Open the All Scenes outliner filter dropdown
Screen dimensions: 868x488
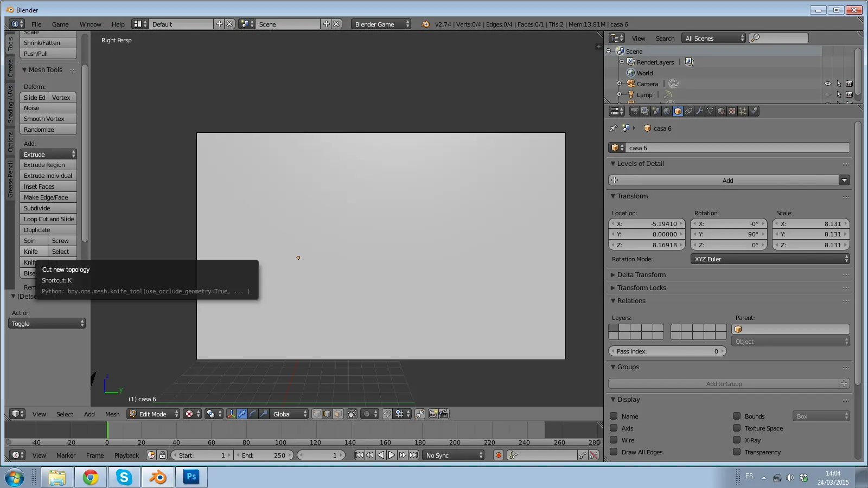pos(714,38)
